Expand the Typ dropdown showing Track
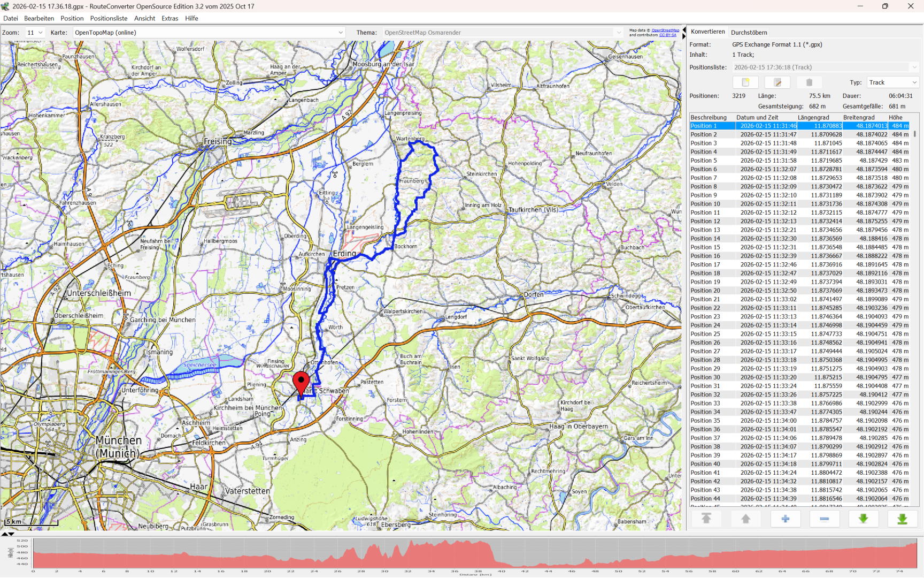This screenshot has height=578, width=924. [x=892, y=82]
